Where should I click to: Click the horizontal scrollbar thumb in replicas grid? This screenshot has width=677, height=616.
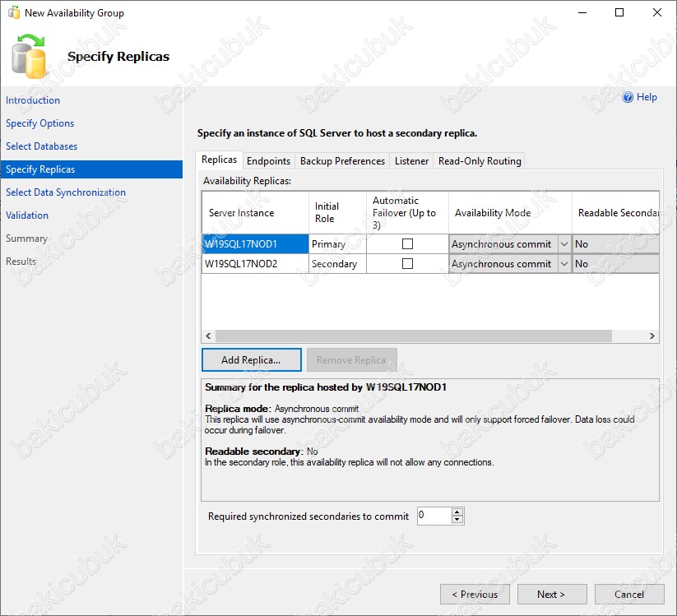[x=413, y=336]
